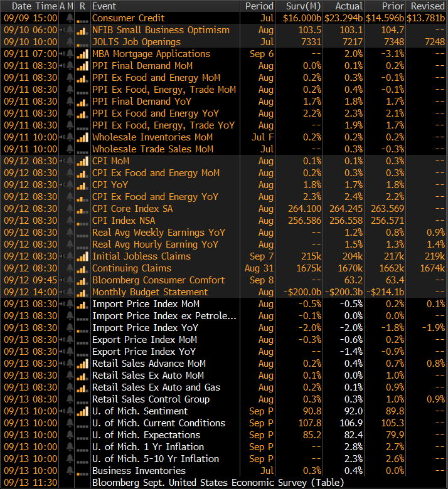
Task: Sort by the Date Time column header
Action: click(x=35, y=6)
